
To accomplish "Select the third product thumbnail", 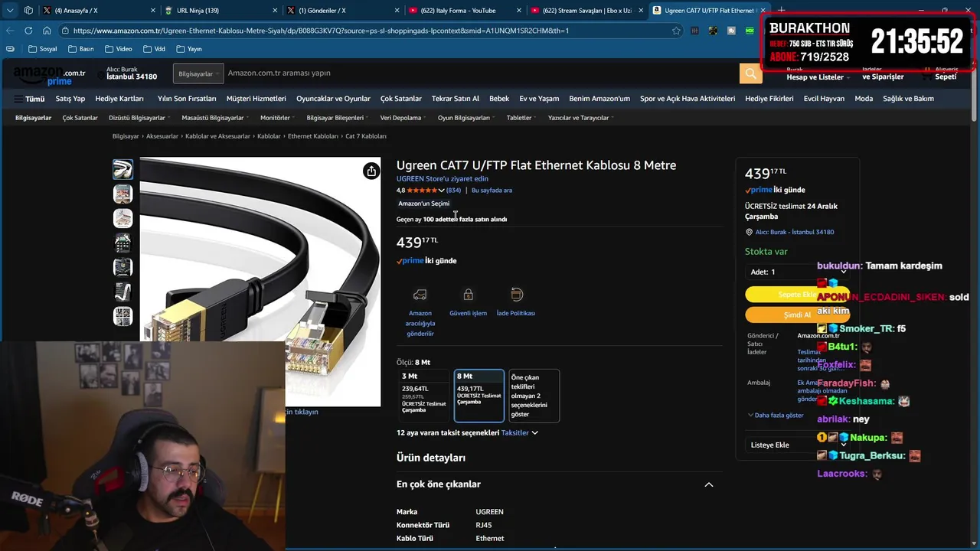I will coord(122,218).
